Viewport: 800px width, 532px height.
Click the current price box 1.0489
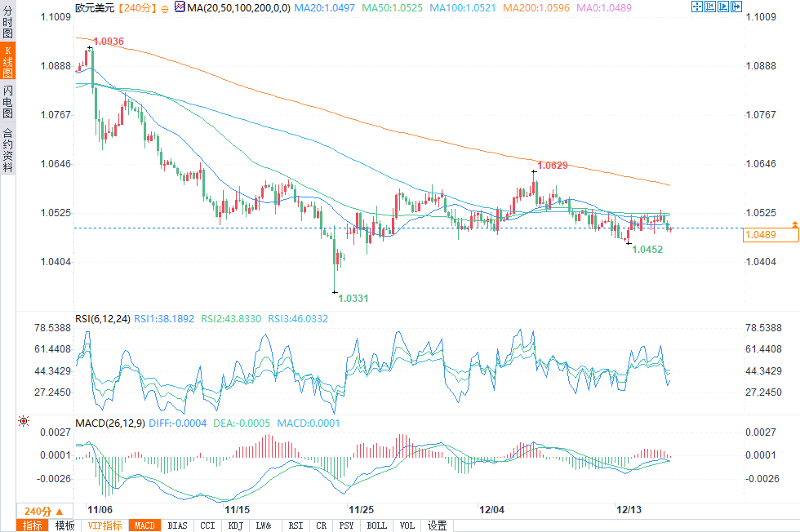771,235
